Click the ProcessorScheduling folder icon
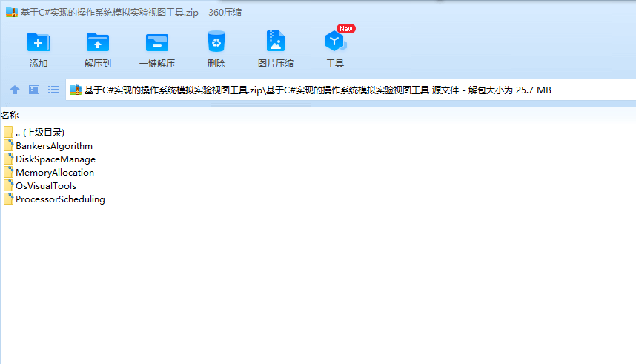Screen dimensions: 636x364 click(8, 199)
